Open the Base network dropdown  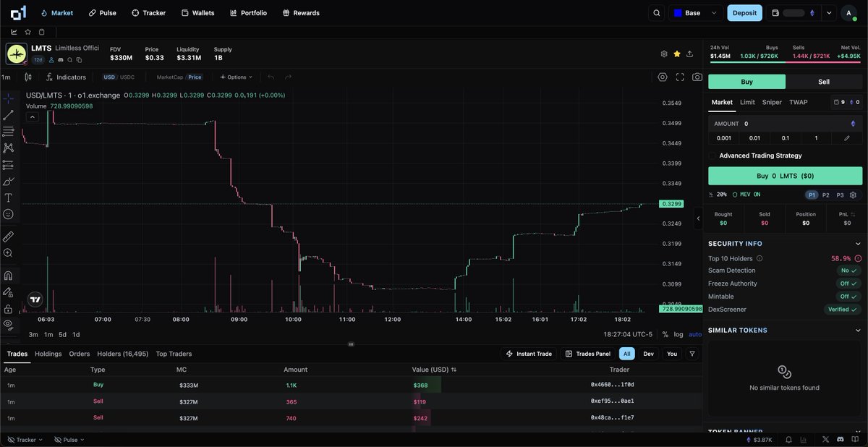pyautogui.click(x=694, y=12)
